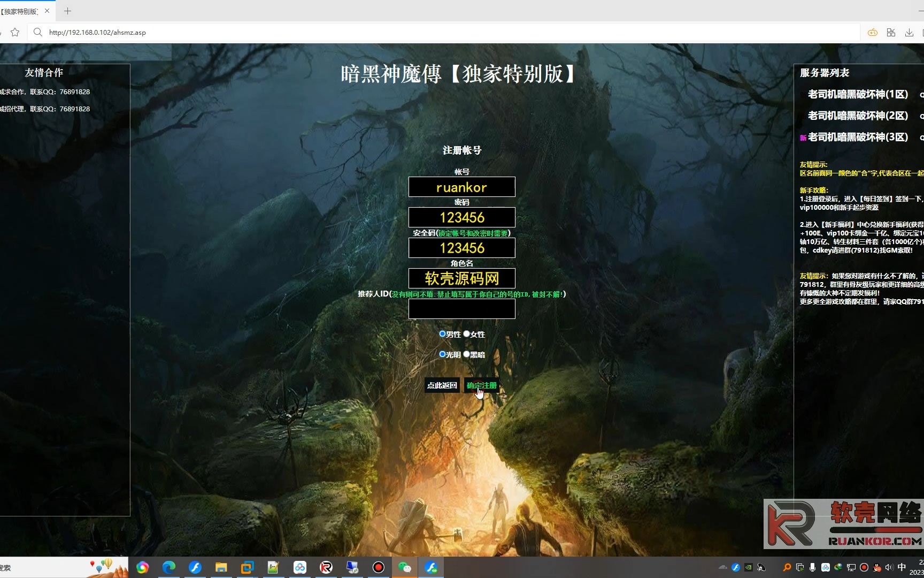Open Baidu Netdisk taskbar icon
Image resolution: width=924 pixels, height=578 pixels.
[300, 567]
